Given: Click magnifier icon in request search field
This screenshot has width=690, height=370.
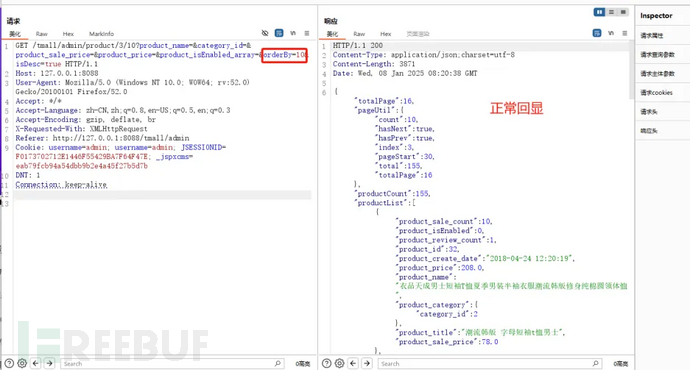Looking at the screenshot, I should pos(278,363).
